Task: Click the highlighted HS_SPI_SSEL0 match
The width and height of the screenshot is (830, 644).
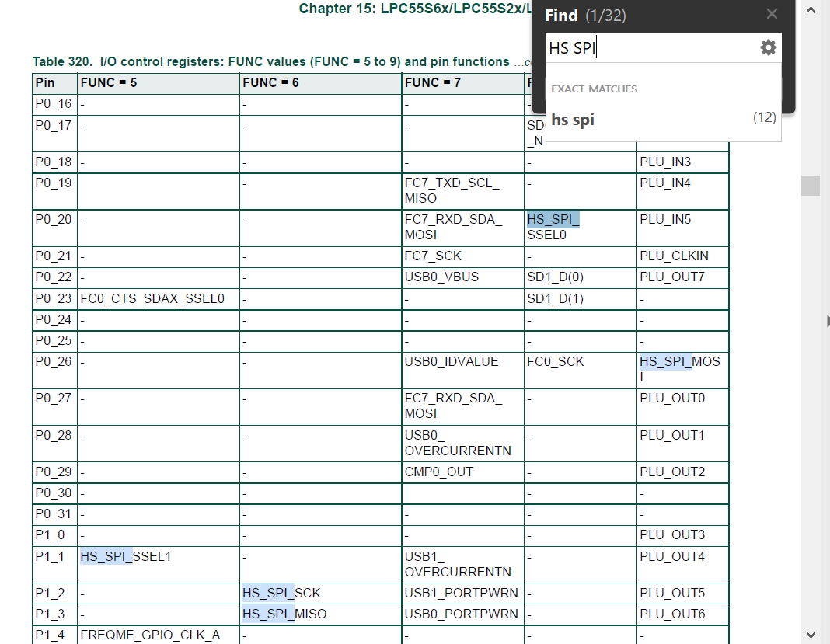Action: (x=553, y=219)
